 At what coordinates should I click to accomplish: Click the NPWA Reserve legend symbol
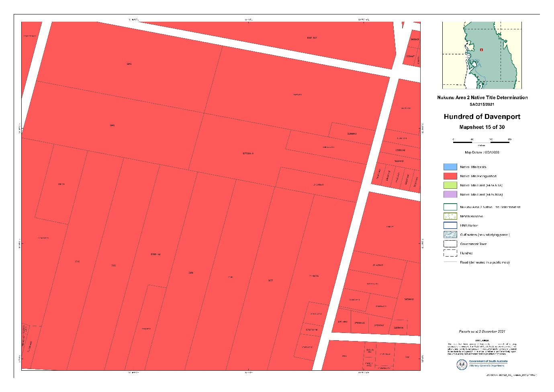450,216
